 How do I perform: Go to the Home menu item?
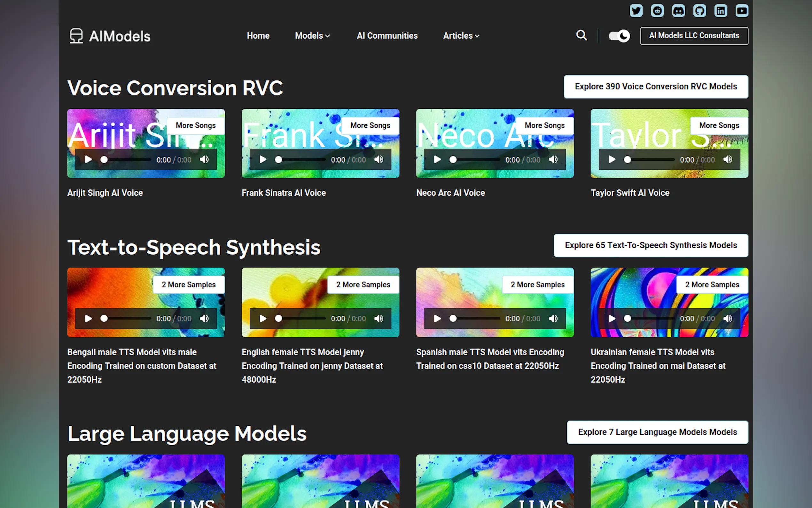click(258, 36)
